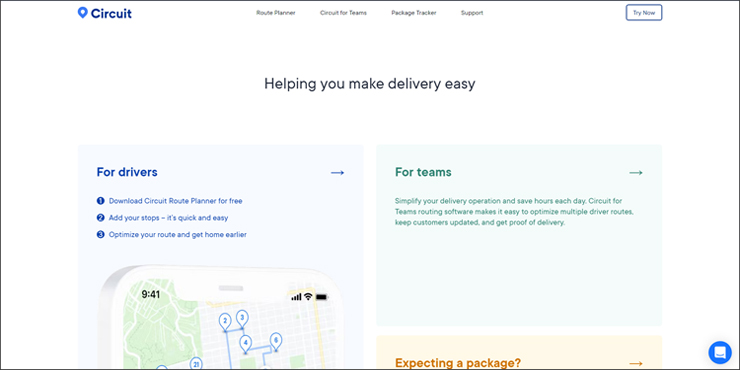Click the green arrow beside For teams

tap(636, 173)
